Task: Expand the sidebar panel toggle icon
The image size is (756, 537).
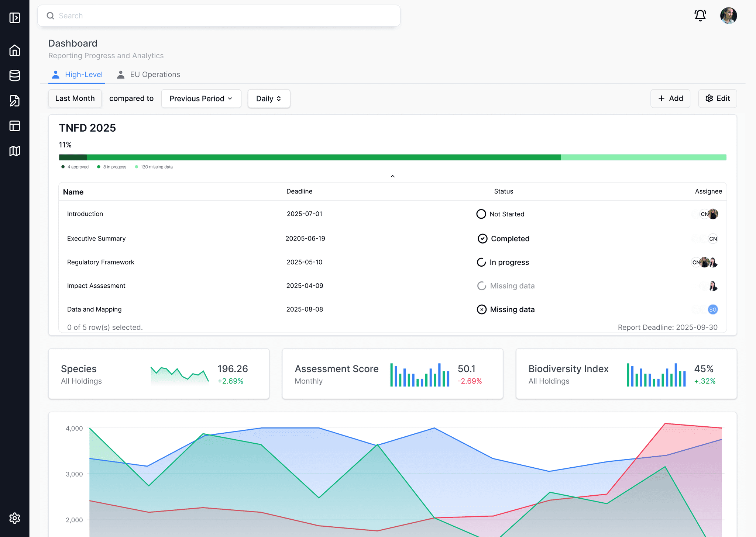Action: click(x=15, y=18)
